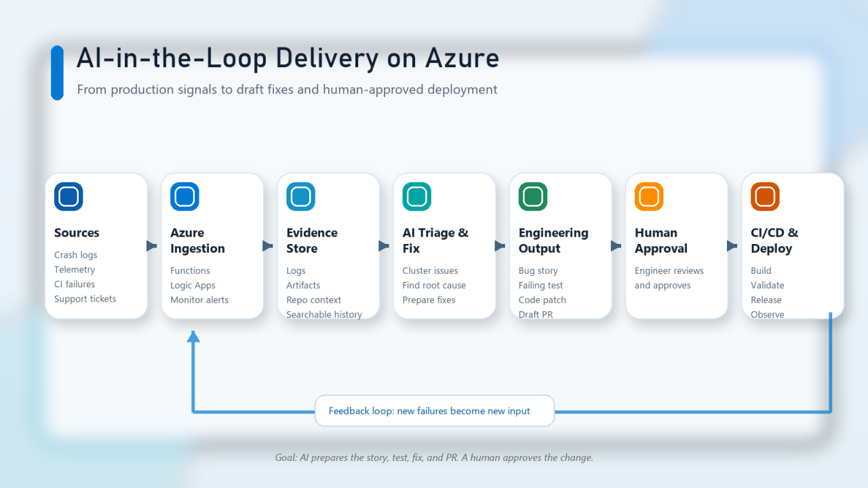Click 'Find root cause' in AI Triage card

coord(434,285)
